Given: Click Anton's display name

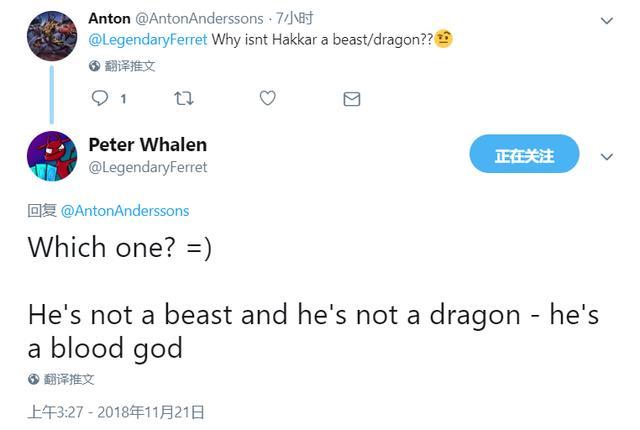Looking at the screenshot, I should click(x=109, y=18).
